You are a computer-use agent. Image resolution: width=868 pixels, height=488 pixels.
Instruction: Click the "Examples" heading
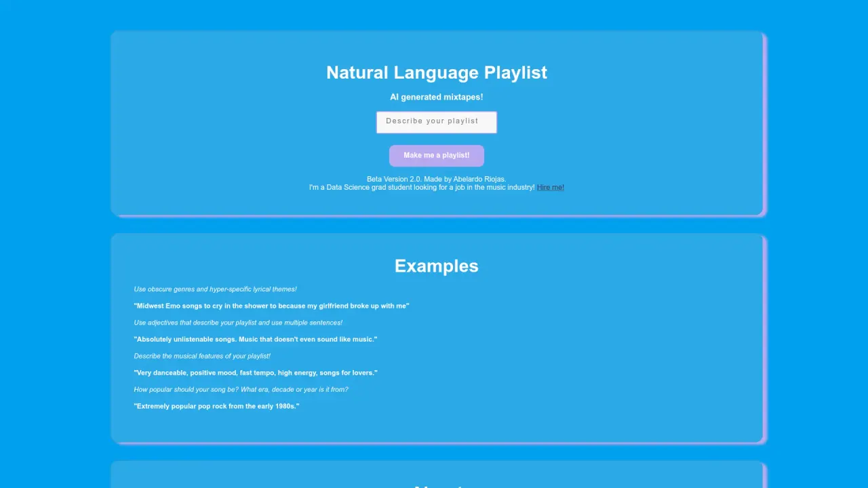pyautogui.click(x=437, y=266)
